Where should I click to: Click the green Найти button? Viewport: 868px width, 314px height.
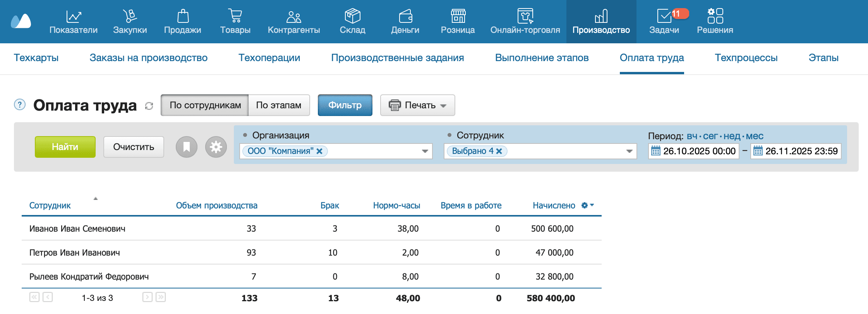coord(65,147)
